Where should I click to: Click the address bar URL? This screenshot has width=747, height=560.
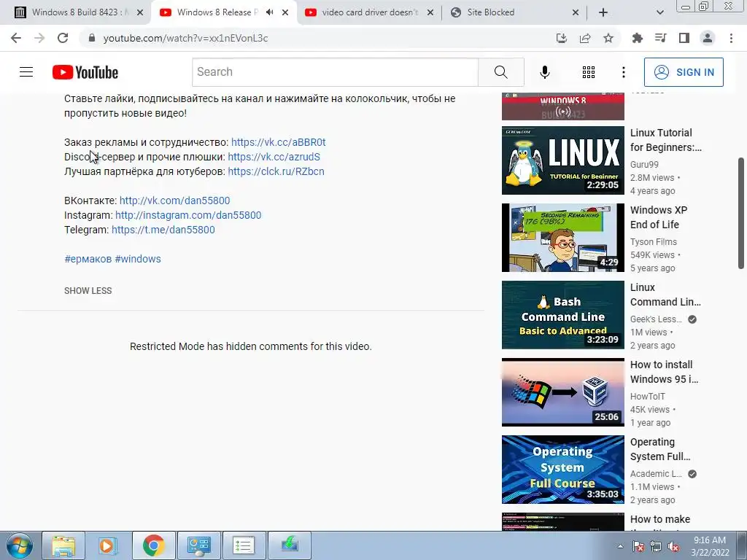coord(186,38)
